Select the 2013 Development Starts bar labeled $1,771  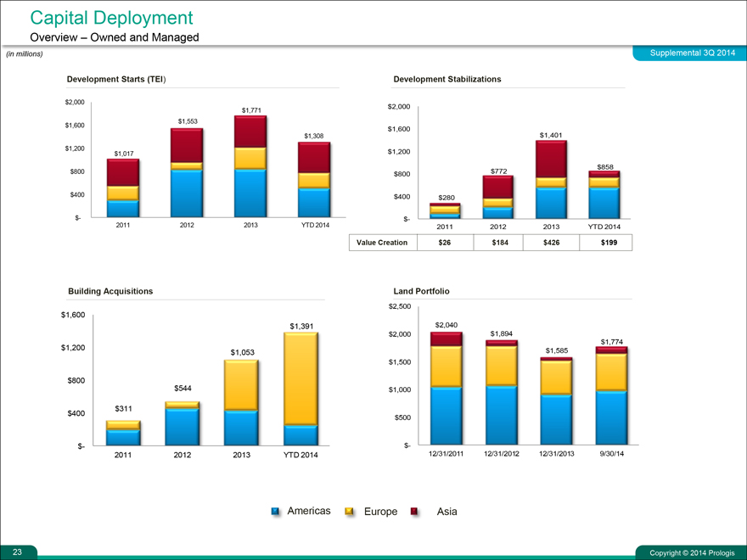coord(250,166)
